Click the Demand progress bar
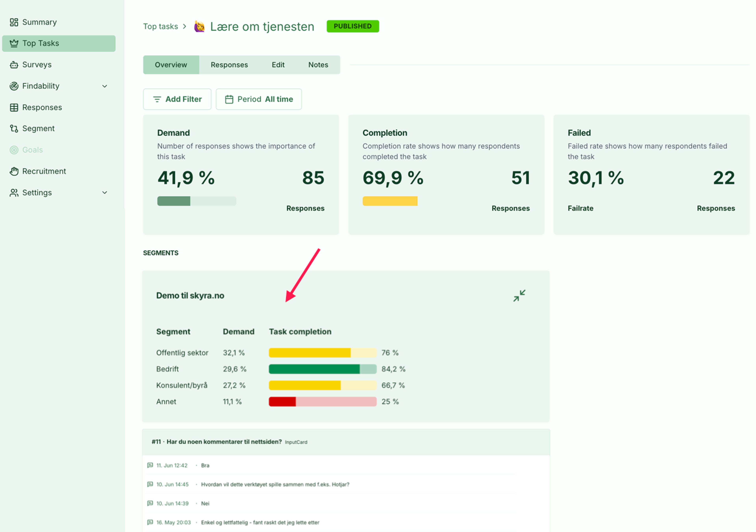This screenshot has height=532, width=756. coord(196,201)
